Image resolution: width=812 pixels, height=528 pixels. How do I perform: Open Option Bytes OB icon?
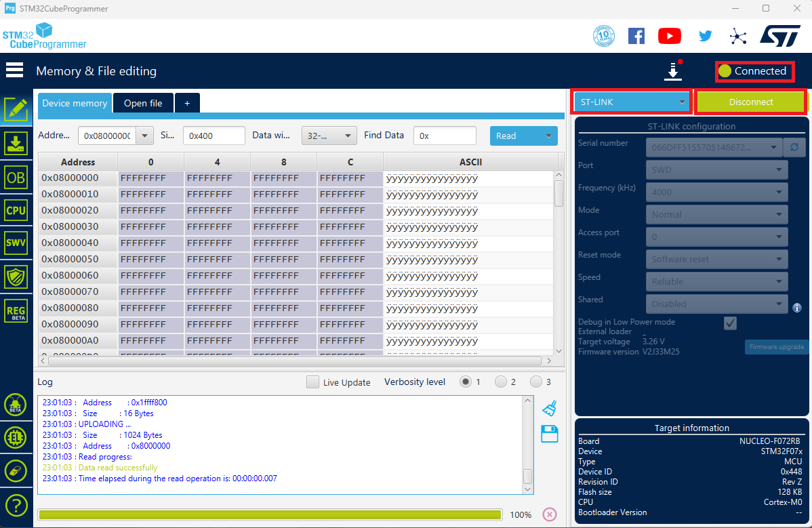pos(16,178)
